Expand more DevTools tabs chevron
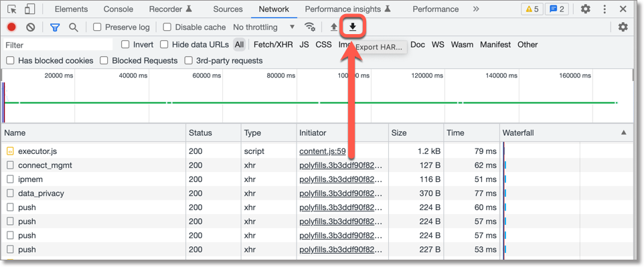 (x=475, y=9)
